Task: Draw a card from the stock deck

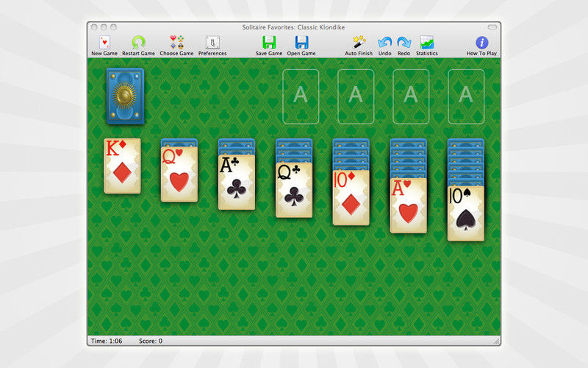Action: (125, 96)
